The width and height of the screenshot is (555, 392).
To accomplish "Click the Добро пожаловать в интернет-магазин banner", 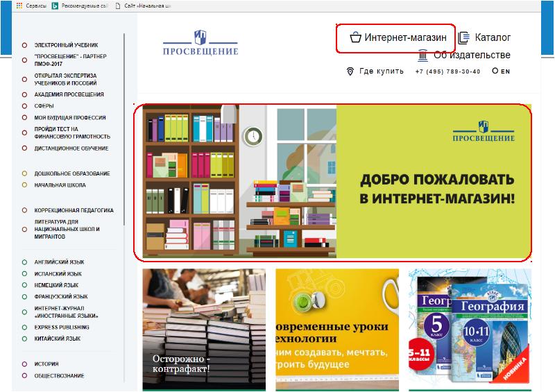I will point(337,181).
